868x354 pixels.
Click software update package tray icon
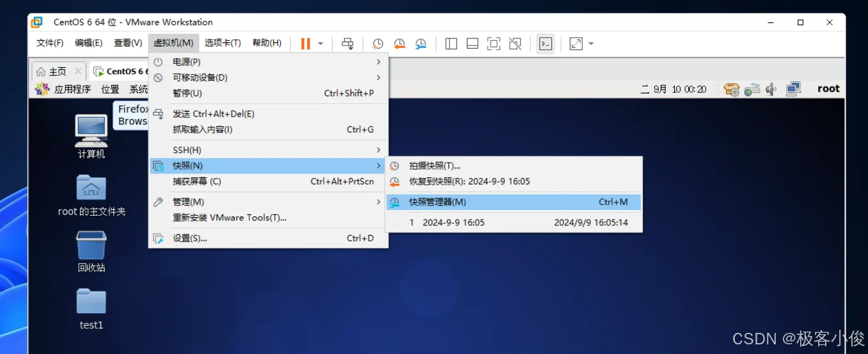[x=732, y=89]
